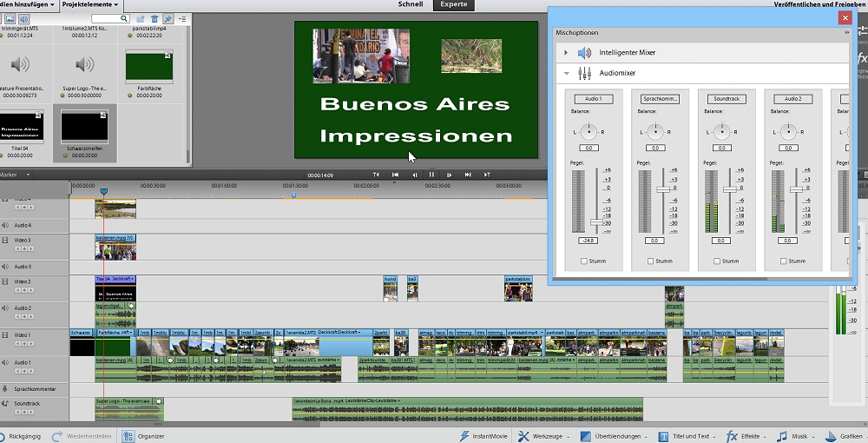Toggle the pin icon in project panel
Viewport: 868px width, 443px height.
click(168, 19)
